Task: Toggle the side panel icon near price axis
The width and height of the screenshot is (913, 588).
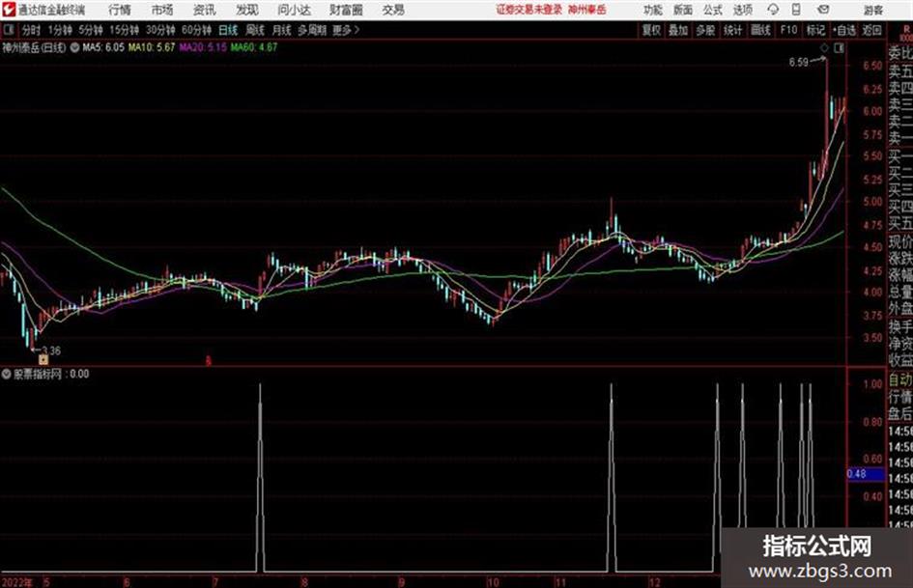Action: click(839, 47)
